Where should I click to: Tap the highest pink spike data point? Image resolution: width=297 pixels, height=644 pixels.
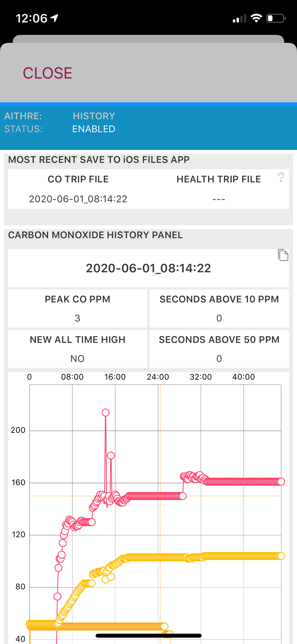click(x=106, y=412)
